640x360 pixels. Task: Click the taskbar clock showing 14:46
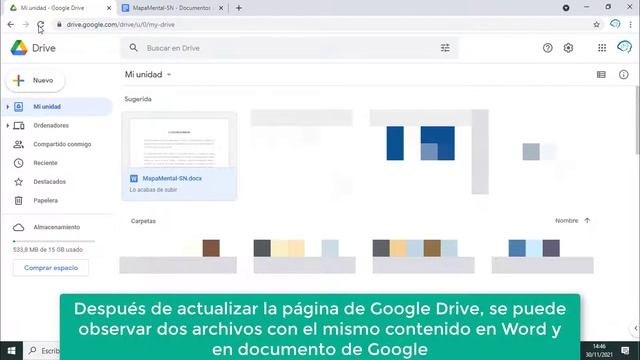(x=599, y=351)
